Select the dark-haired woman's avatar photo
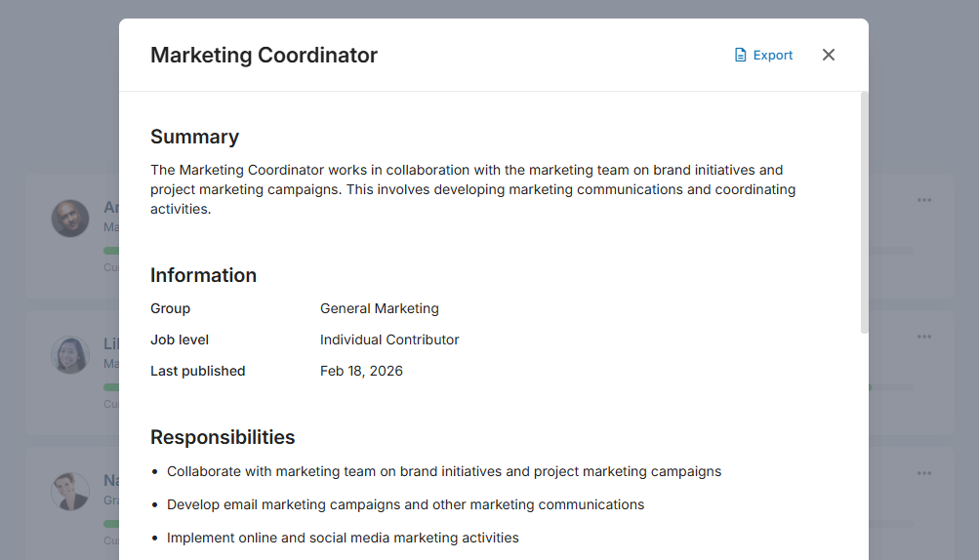979x560 pixels. coord(70,355)
